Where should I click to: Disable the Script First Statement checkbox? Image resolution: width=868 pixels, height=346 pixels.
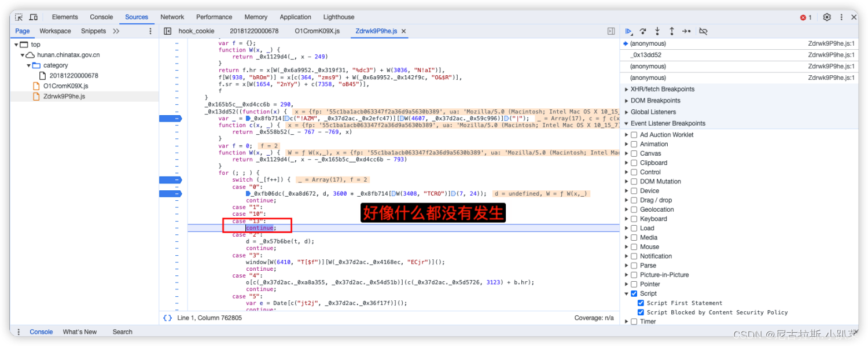640,303
